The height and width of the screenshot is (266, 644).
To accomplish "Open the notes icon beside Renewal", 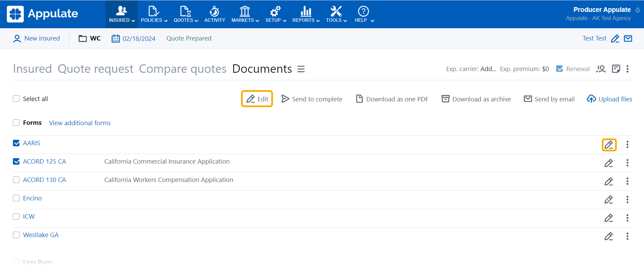I will coord(616,69).
